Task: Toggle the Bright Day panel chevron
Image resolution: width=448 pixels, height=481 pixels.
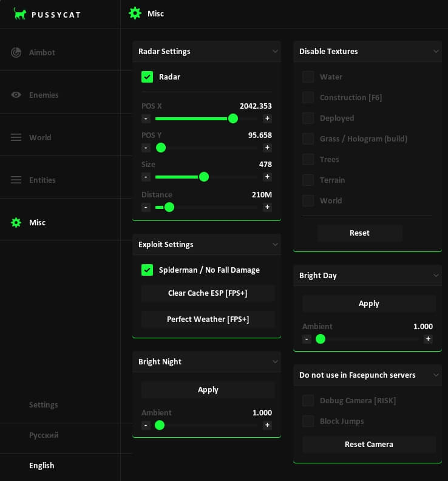Action: point(436,276)
